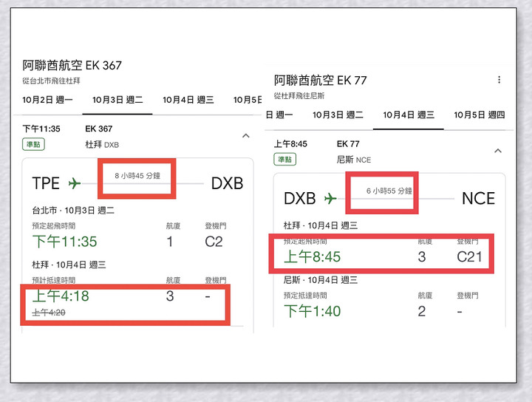Screen dimensions: 532x402
Task: Collapse the EK 367 flight details chevron
Action: point(246,136)
